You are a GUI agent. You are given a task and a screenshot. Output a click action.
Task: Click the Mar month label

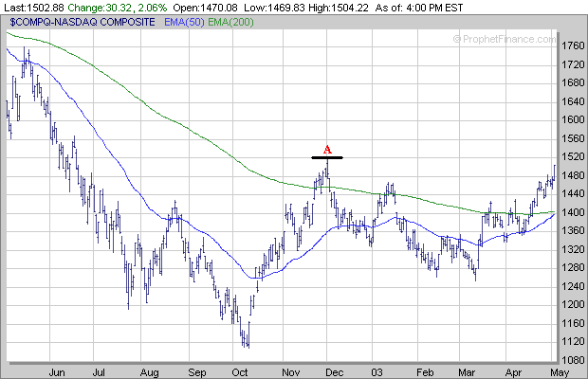click(x=467, y=372)
